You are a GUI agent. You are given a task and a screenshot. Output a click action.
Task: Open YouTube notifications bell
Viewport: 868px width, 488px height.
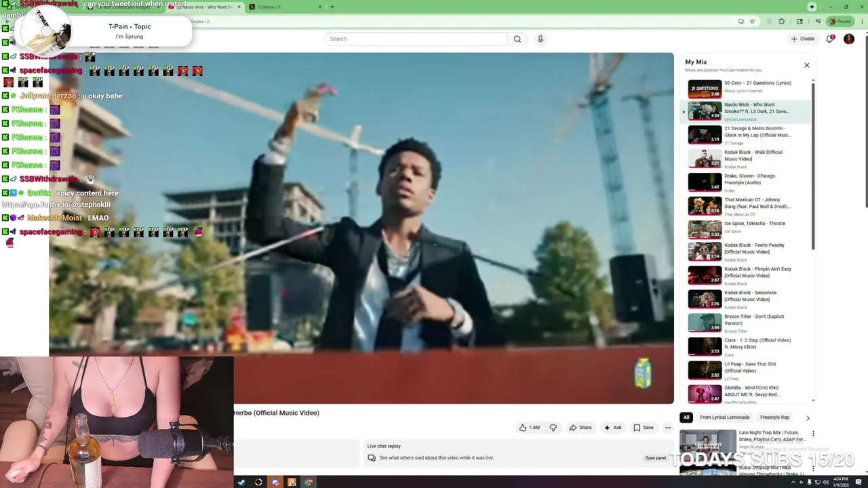click(829, 39)
